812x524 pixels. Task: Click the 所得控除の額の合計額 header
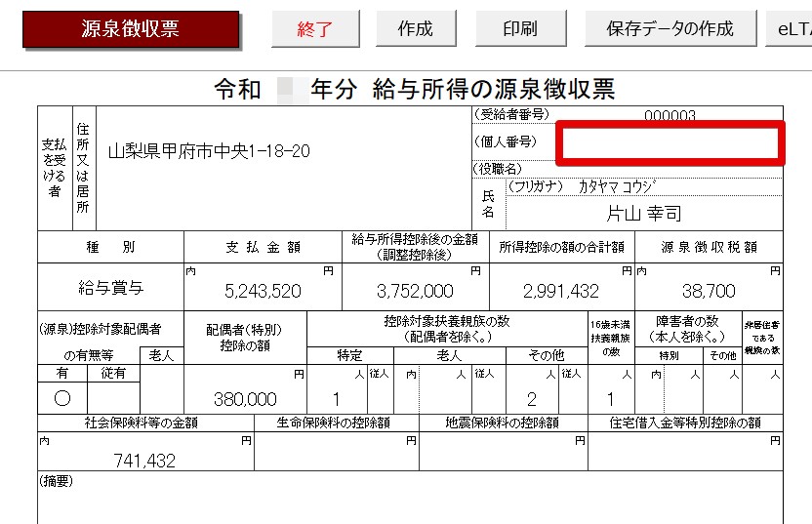point(561,247)
